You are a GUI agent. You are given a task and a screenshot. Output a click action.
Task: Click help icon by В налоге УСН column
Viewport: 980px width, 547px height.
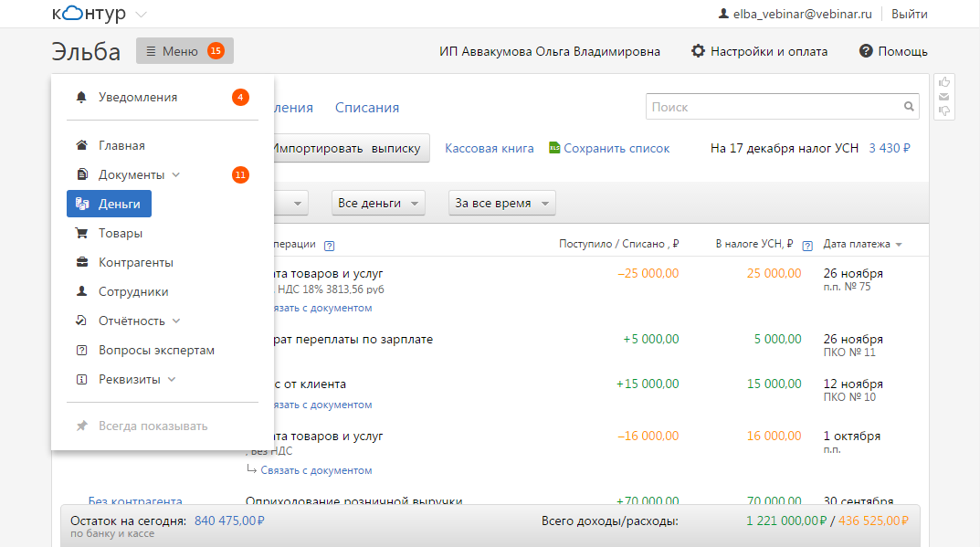[807, 246]
